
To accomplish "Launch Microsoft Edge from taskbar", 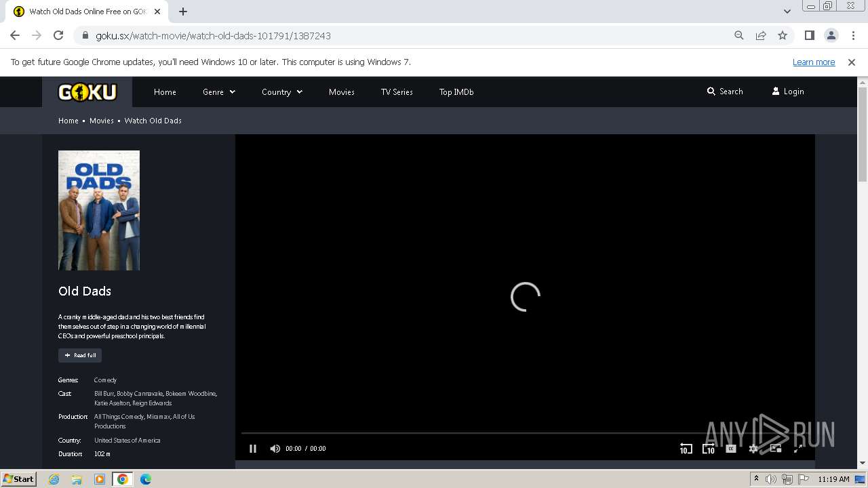I will click(145, 479).
